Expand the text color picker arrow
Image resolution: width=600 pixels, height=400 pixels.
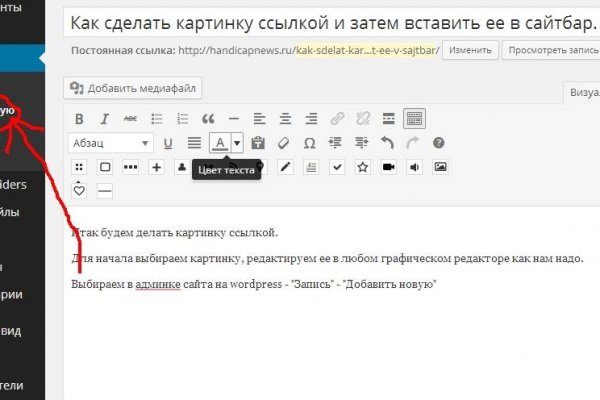(237, 143)
